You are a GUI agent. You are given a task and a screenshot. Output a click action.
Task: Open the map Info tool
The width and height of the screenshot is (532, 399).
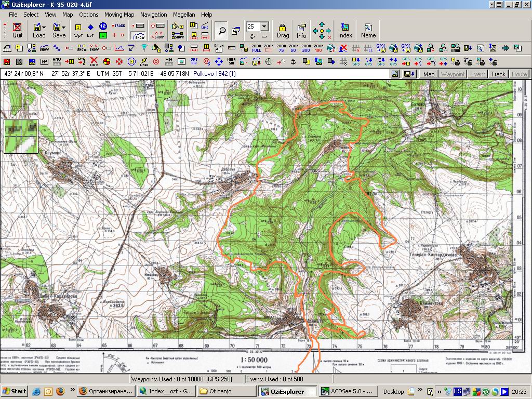[301, 30]
